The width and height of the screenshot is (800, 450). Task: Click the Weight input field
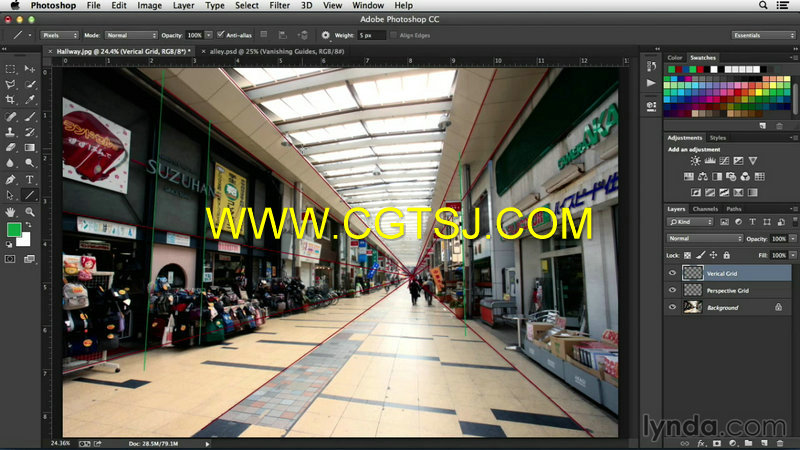(371, 35)
